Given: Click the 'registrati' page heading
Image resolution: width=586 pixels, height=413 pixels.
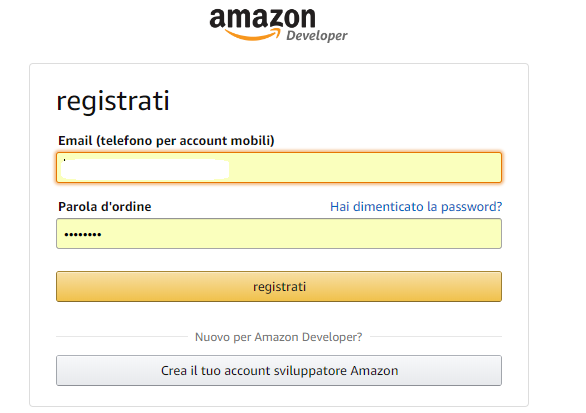Looking at the screenshot, I should click(x=113, y=101).
